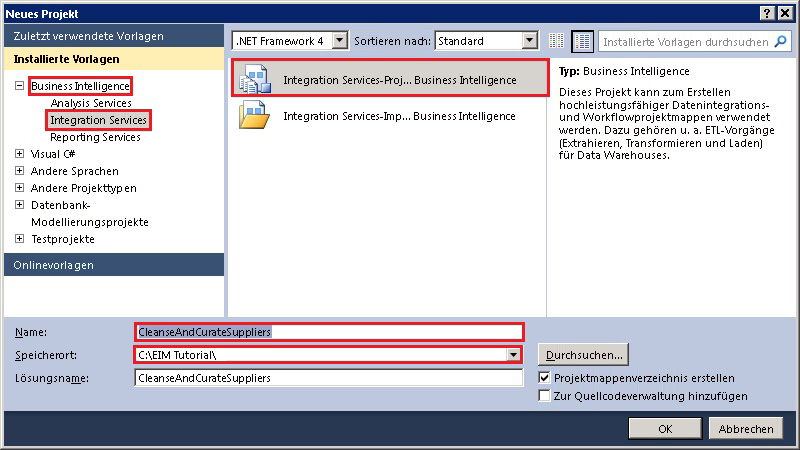This screenshot has height=450, width=800.
Task: Close the Neues Projekt dialog
Action: pos(785,13)
